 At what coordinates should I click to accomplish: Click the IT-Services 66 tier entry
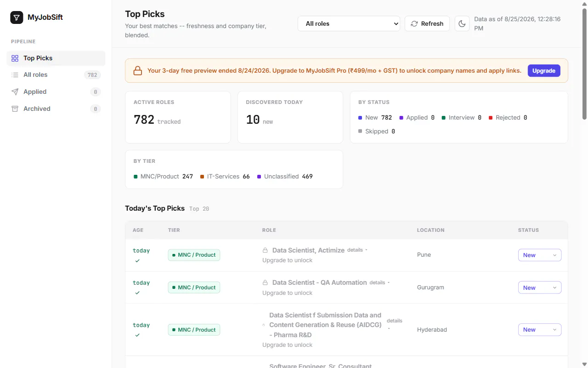pyautogui.click(x=225, y=176)
